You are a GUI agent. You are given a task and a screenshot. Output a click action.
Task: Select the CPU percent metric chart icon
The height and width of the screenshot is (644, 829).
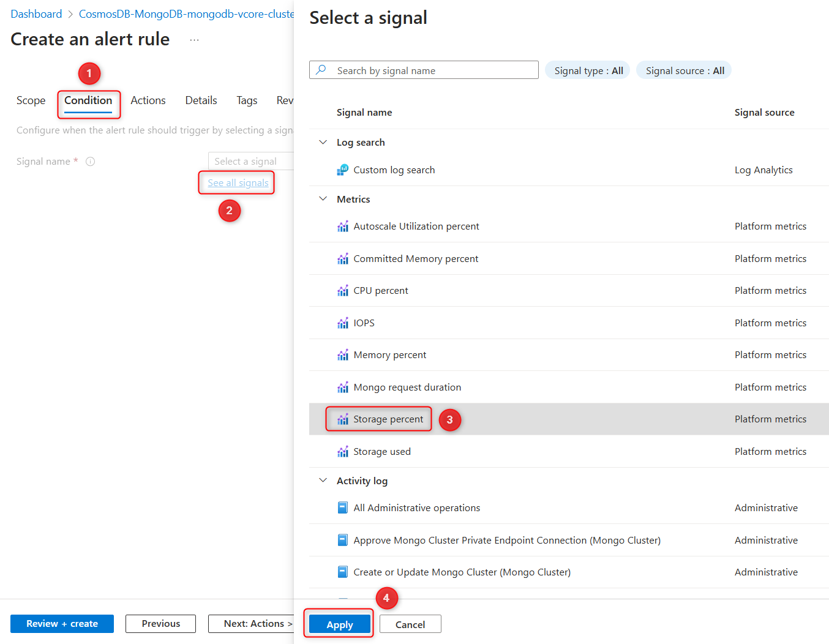click(x=343, y=290)
